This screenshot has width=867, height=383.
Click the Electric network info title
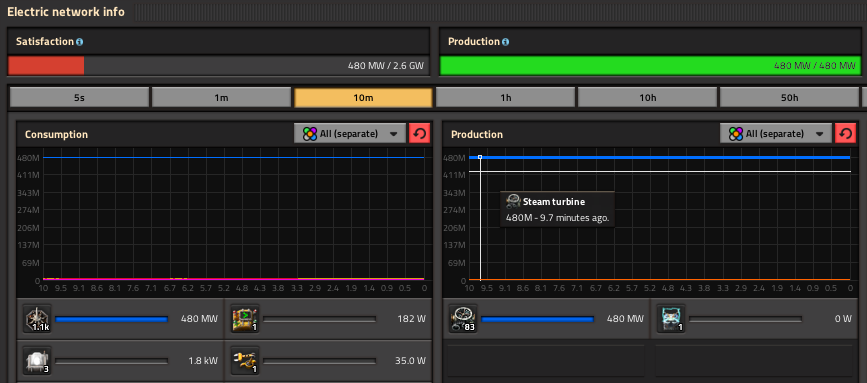(66, 12)
